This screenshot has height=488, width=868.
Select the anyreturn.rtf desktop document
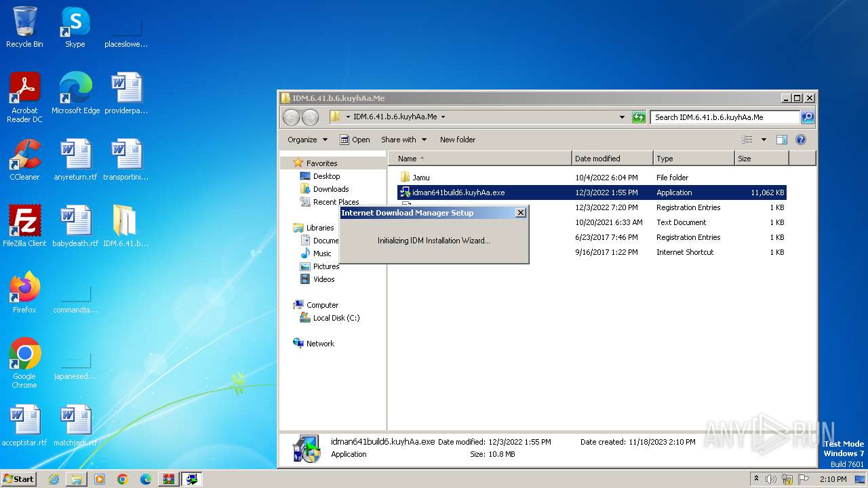[75, 160]
